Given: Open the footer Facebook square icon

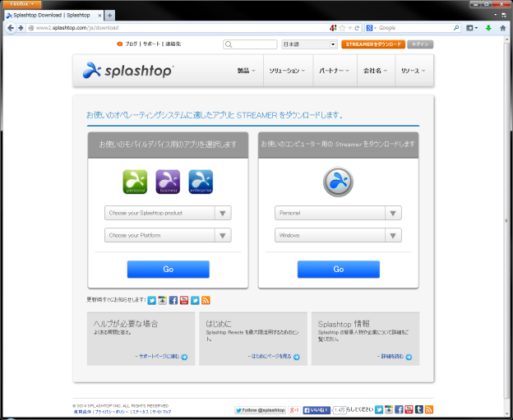Looking at the screenshot, I should pos(399,409).
